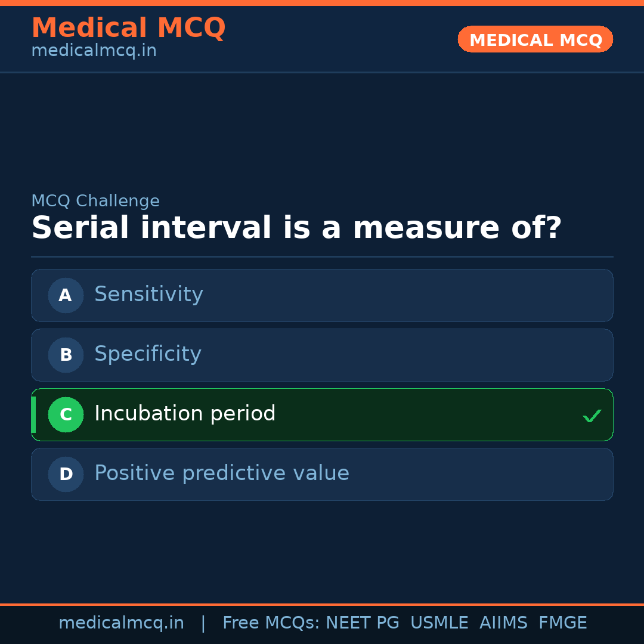This screenshot has width=644, height=644.
Task: Select the Specificity answer option
Action: point(148,354)
